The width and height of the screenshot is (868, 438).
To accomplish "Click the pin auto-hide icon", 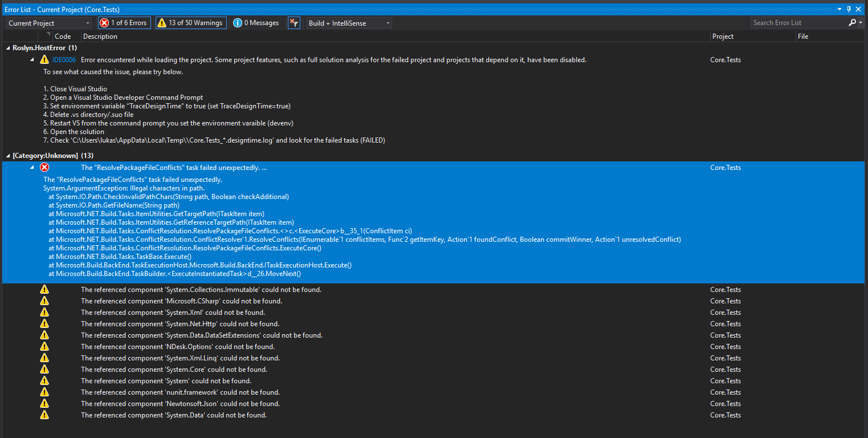I will 849,9.
